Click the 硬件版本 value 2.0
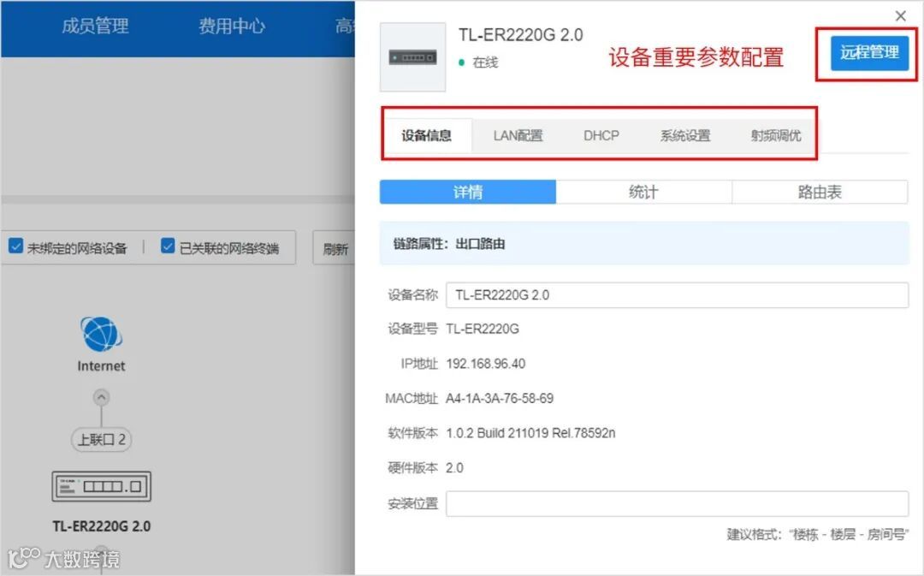Image resolution: width=924 pixels, height=576 pixels. pos(454,468)
